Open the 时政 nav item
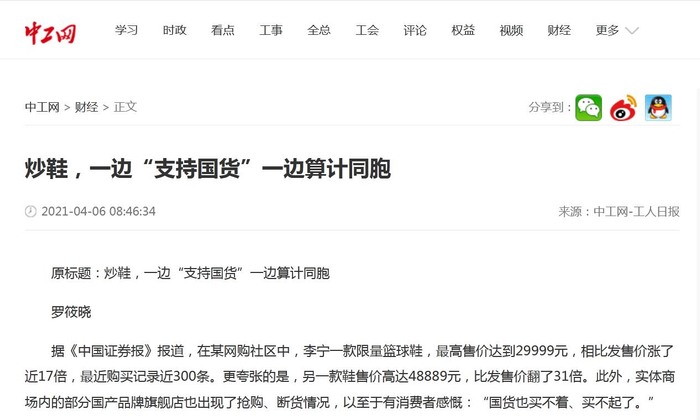Screen dimensions: 700x420 (x=175, y=30)
